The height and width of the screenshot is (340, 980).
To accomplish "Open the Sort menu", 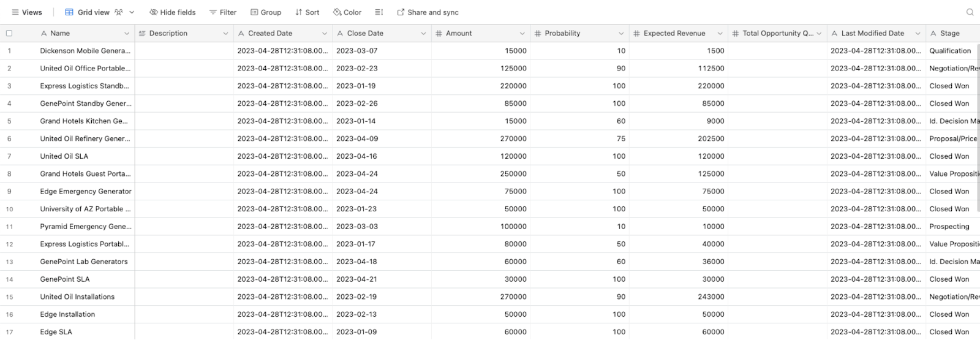I will (307, 12).
